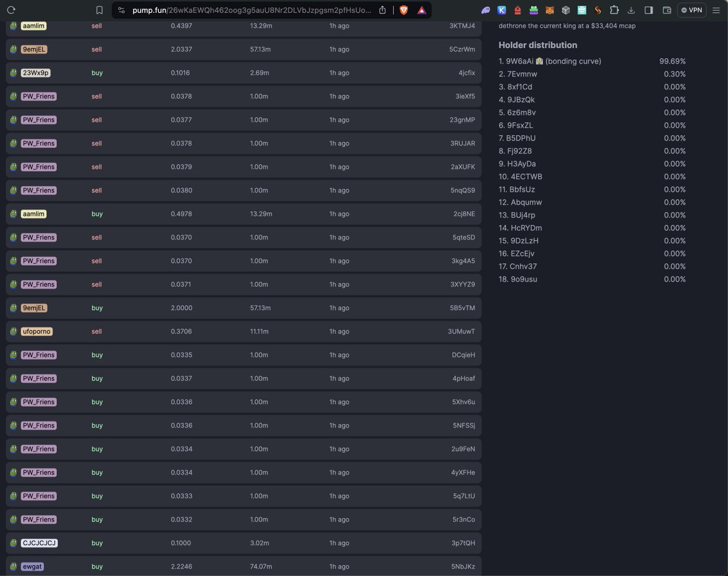Viewport: 728px width, 576px height.
Task: Click holder address 7Evmnw
Action: (522, 74)
